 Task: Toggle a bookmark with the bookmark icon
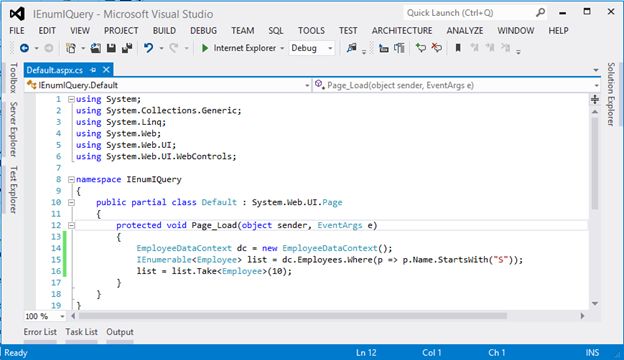[x=458, y=48]
